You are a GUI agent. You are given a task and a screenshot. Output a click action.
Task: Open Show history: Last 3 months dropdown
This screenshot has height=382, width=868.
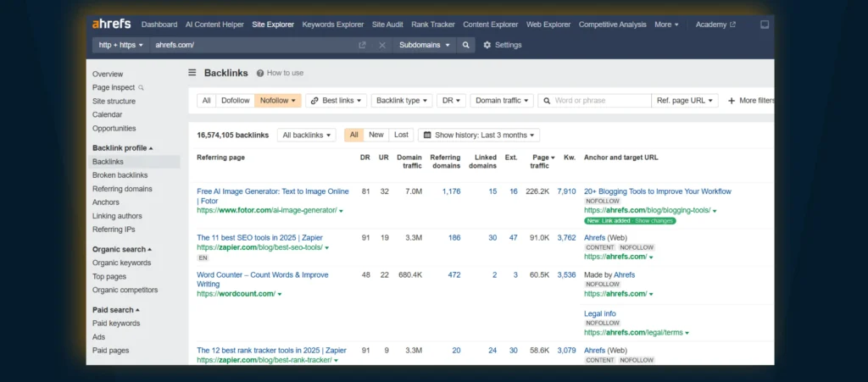tap(479, 135)
